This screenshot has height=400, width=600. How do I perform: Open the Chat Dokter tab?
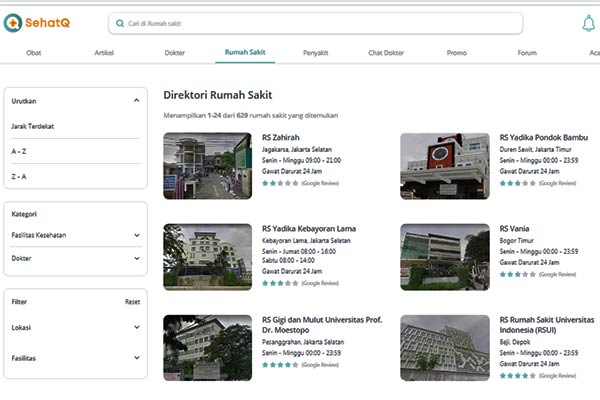coord(386,53)
